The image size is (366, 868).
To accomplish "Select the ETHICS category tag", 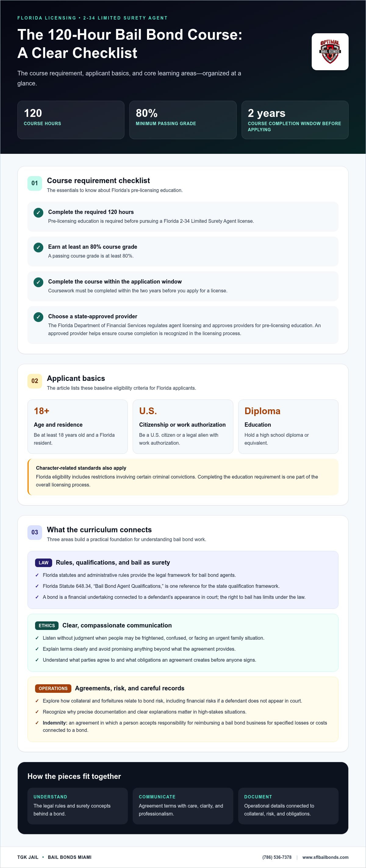I will tap(47, 626).
